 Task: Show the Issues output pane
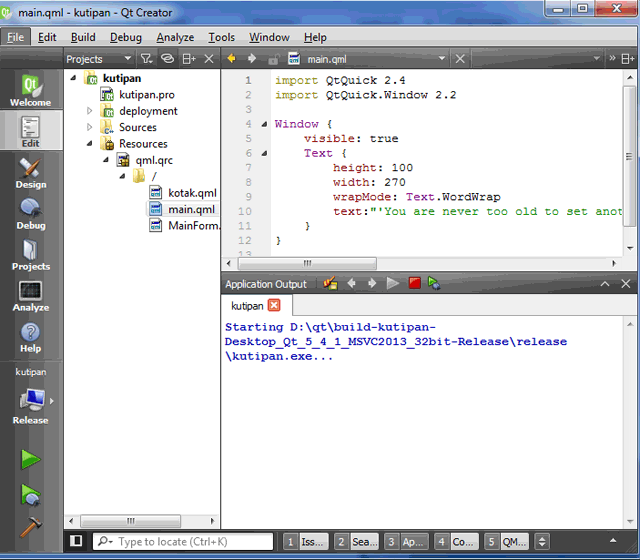[306, 542]
